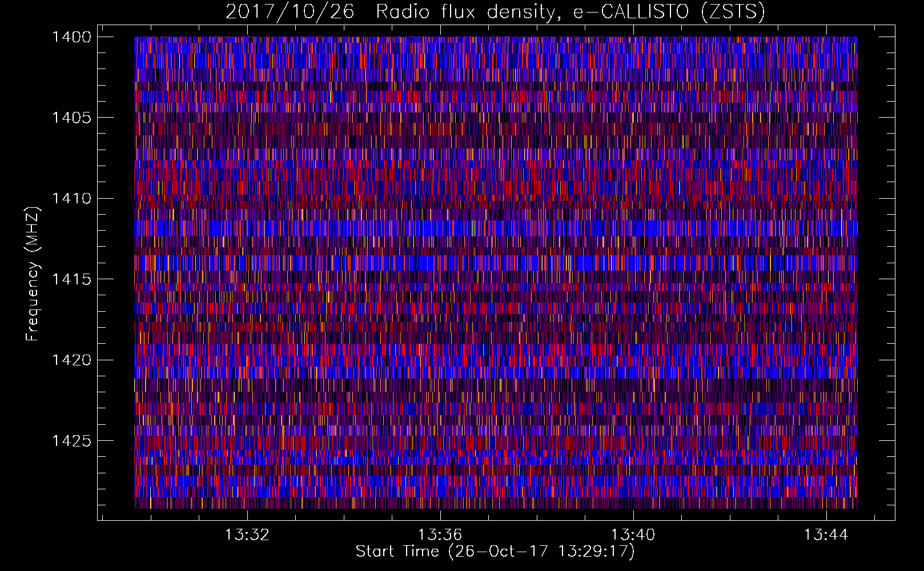
Task: Select the 1410 frequency tick label
Action: tap(71, 199)
